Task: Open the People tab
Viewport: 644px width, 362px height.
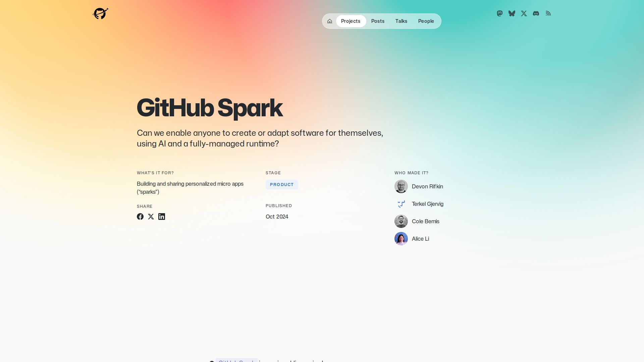Action: click(x=426, y=21)
